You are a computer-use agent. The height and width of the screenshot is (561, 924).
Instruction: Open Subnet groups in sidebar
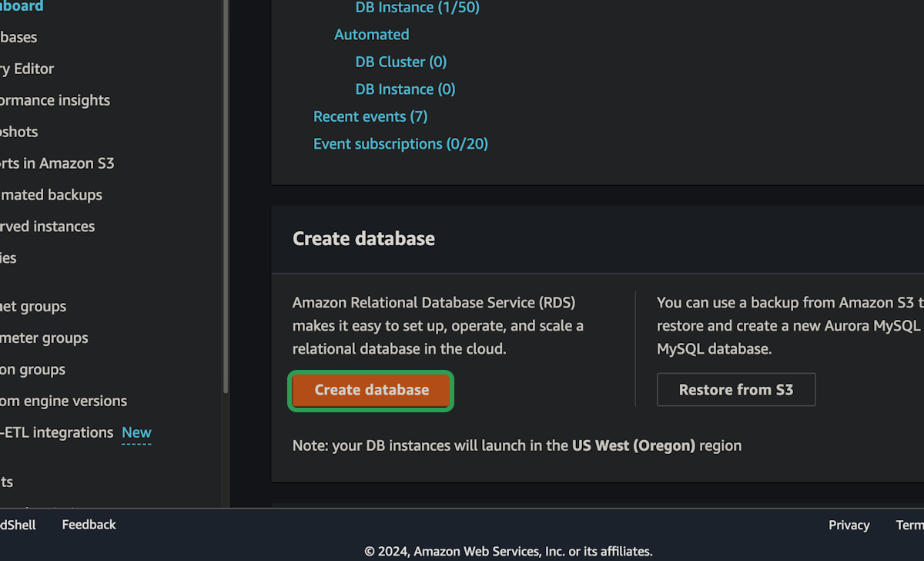33,307
